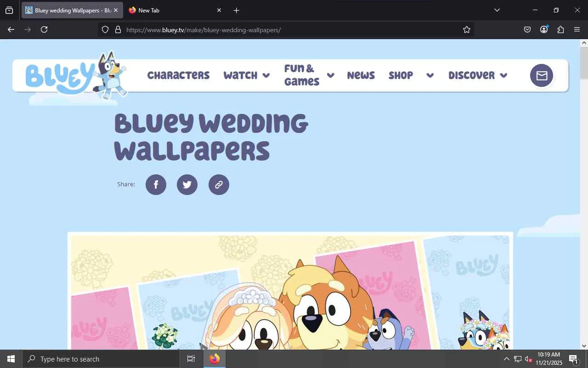Click the Bluey wedding wallpaper image

click(290, 291)
